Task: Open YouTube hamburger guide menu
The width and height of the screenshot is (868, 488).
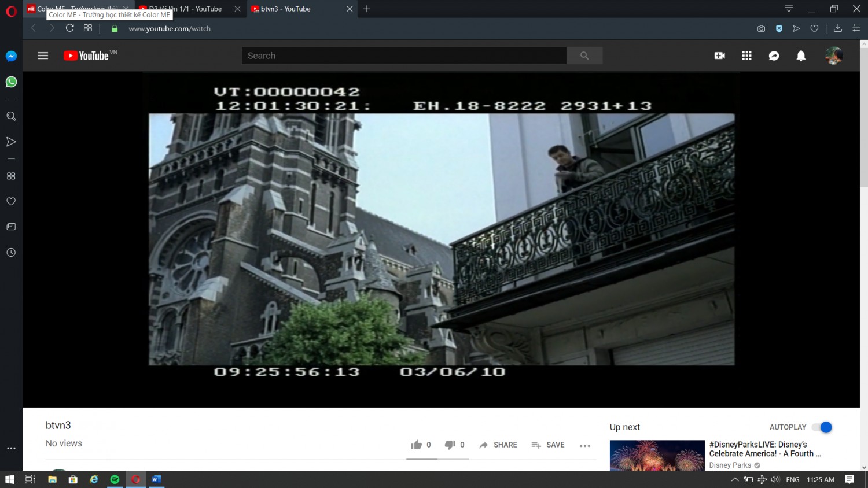Action: tap(43, 56)
